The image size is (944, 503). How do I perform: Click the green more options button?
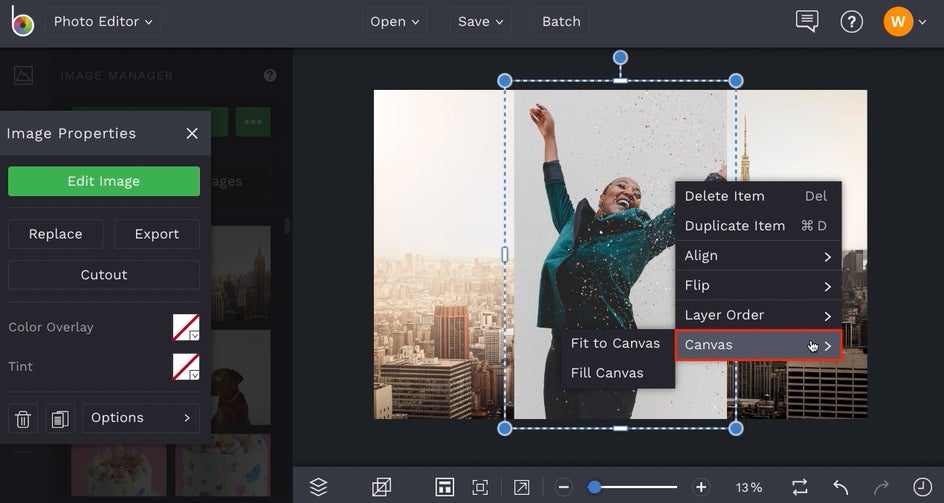tap(253, 122)
